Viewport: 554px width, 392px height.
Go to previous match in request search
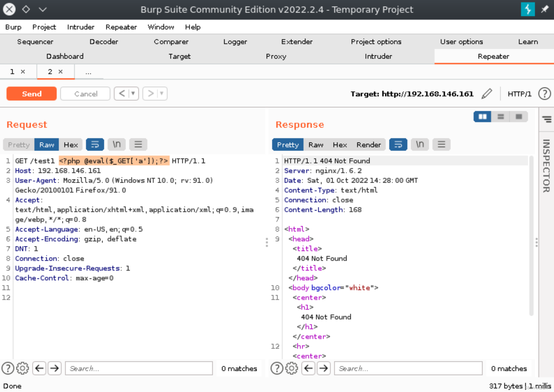pyautogui.click(x=39, y=368)
